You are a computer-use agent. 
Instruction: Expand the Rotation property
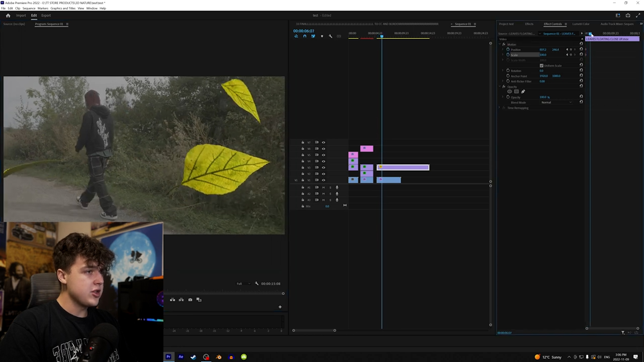tap(503, 71)
